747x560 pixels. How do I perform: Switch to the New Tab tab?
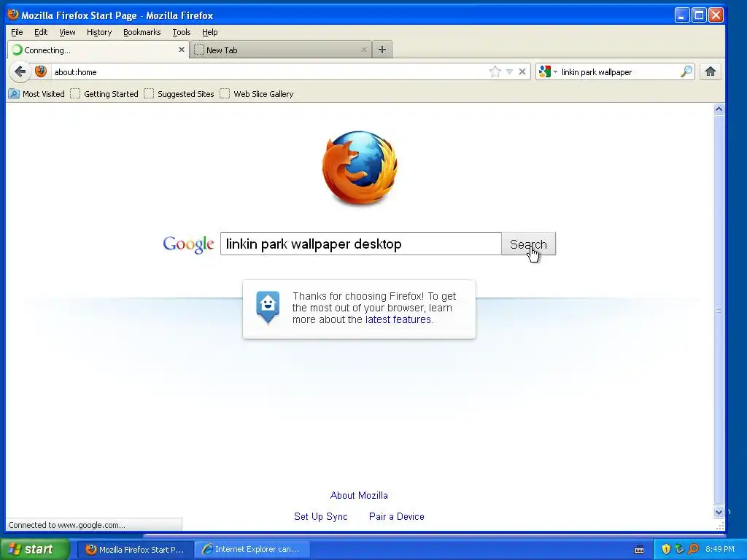click(x=280, y=50)
